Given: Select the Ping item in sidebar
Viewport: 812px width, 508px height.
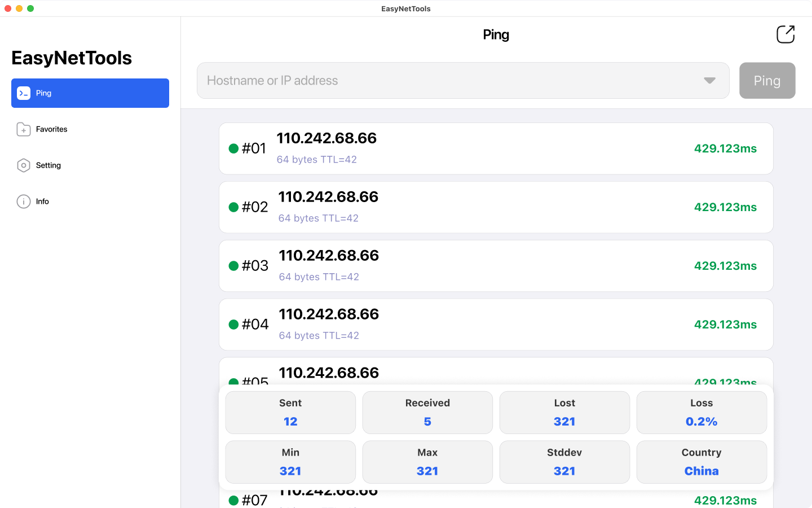Looking at the screenshot, I should pos(90,93).
